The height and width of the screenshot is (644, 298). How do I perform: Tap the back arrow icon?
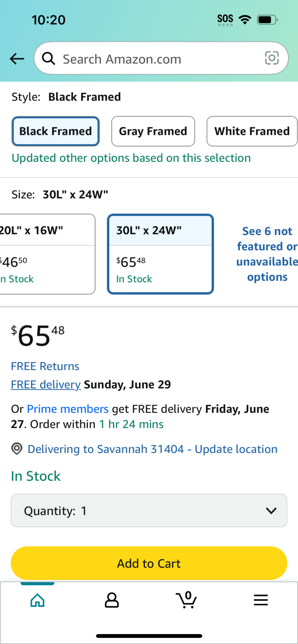coord(17,59)
